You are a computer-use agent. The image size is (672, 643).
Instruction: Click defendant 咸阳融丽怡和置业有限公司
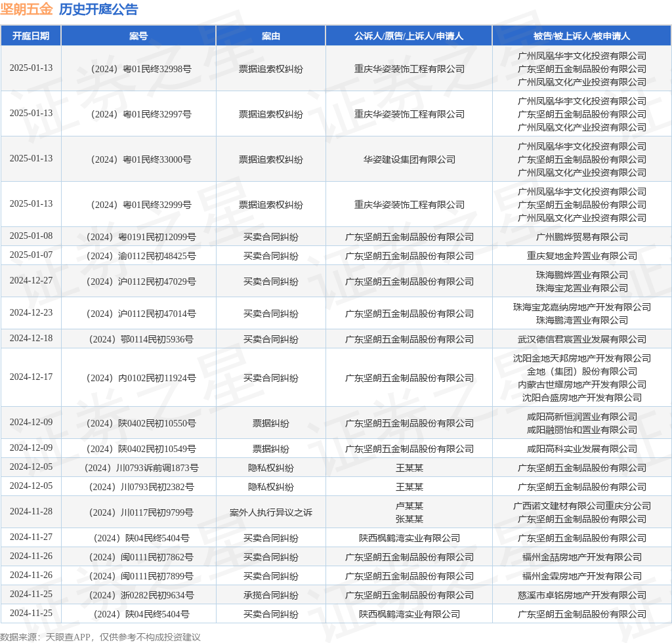(x=582, y=430)
